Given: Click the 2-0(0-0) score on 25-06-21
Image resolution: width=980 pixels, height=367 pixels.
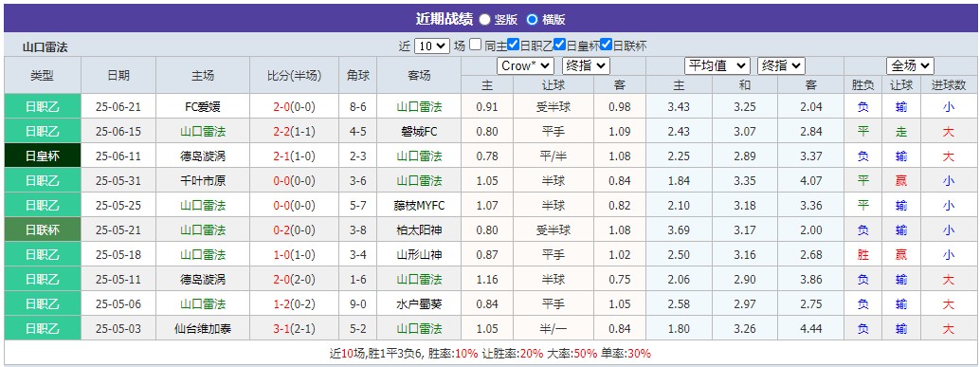Looking at the screenshot, I should pyautogui.click(x=295, y=107).
